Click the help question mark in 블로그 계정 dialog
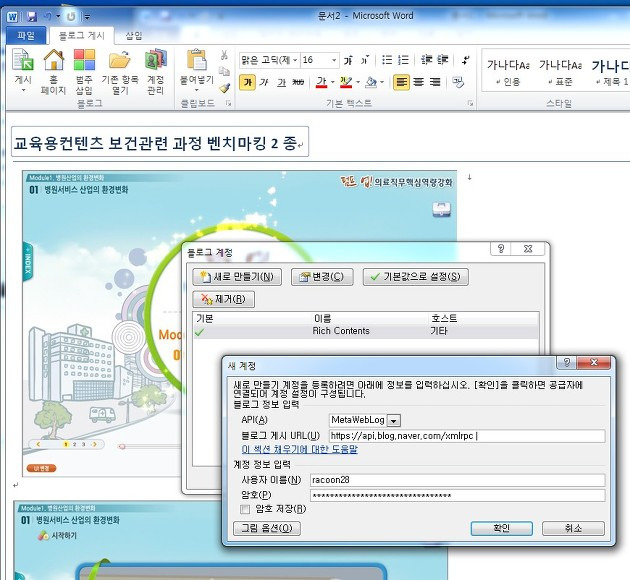This screenshot has width=630, height=580. [x=501, y=249]
